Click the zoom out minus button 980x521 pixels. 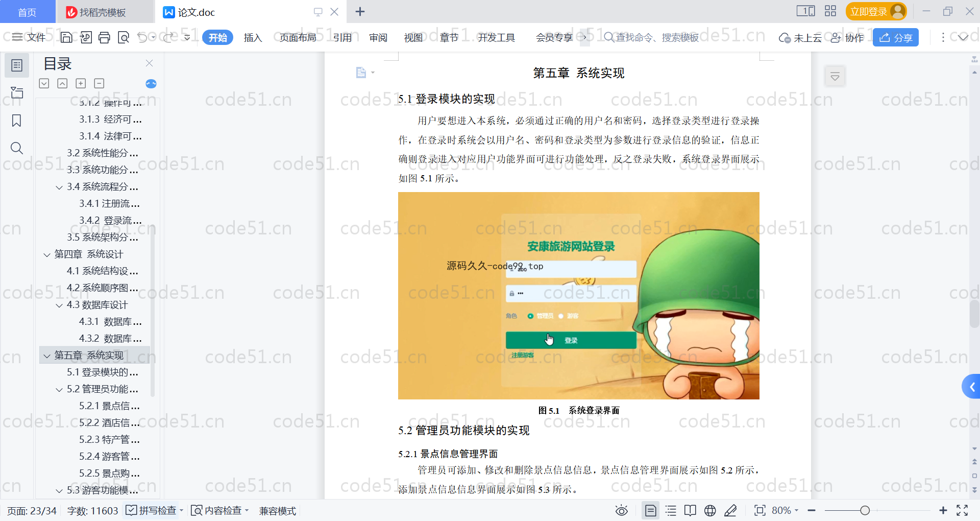812,510
